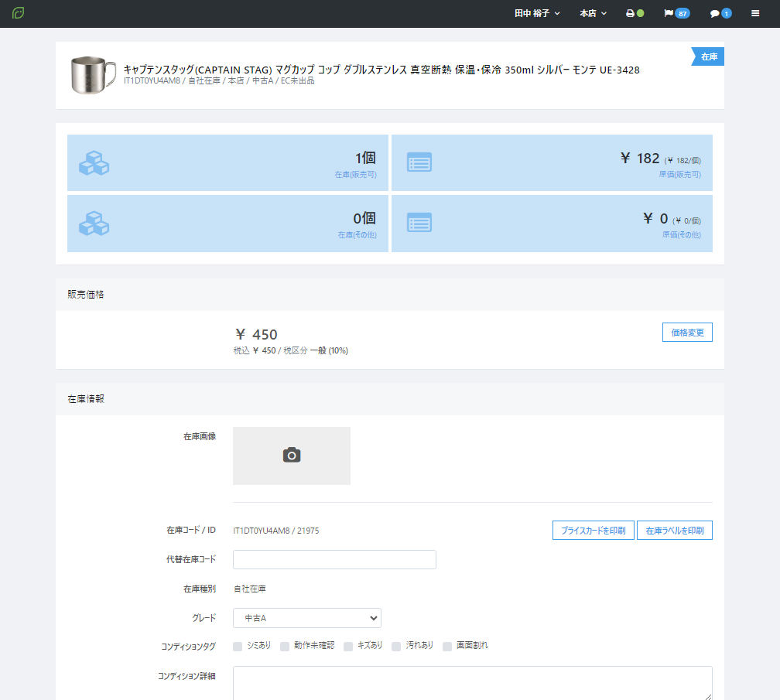Click the 税込 ¥ 450 tax line

pyautogui.click(x=290, y=351)
